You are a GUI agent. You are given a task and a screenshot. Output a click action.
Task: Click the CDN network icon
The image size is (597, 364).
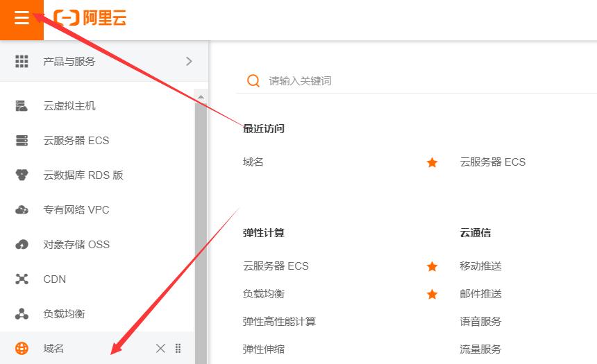pyautogui.click(x=22, y=279)
